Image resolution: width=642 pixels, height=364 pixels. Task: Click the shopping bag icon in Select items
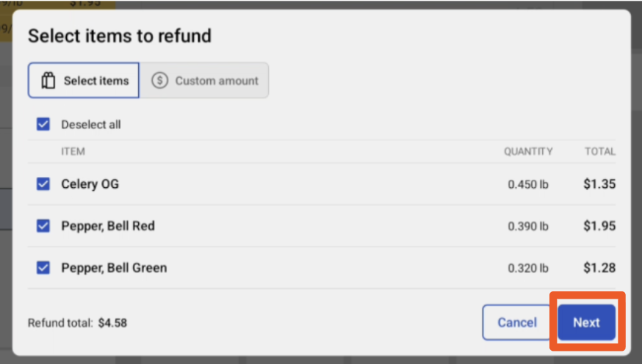click(48, 81)
